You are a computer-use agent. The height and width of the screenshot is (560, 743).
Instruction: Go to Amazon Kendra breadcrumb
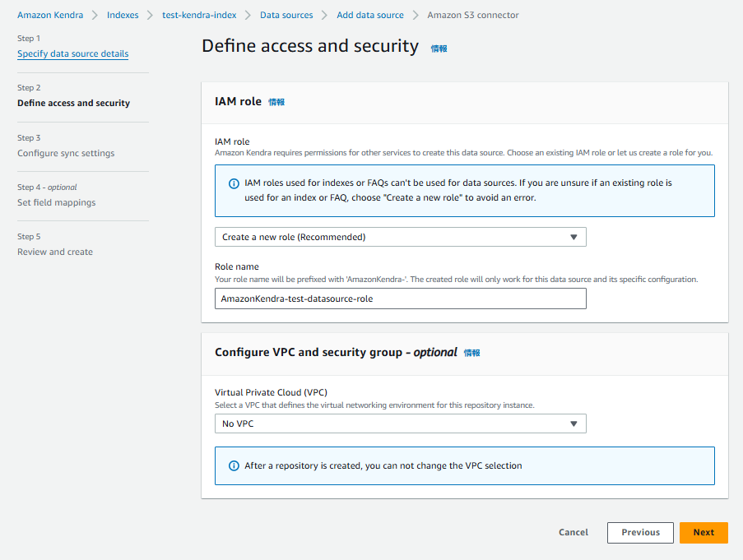point(50,15)
